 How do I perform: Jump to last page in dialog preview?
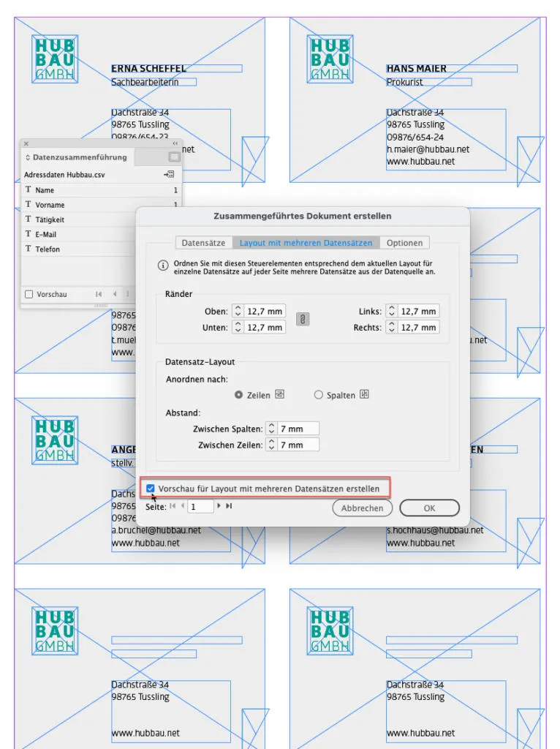click(229, 506)
